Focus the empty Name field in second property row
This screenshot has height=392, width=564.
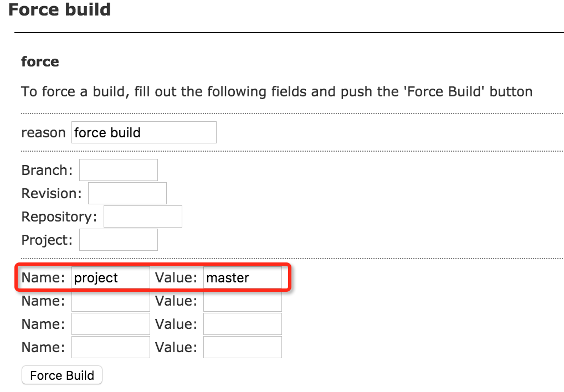(110, 301)
